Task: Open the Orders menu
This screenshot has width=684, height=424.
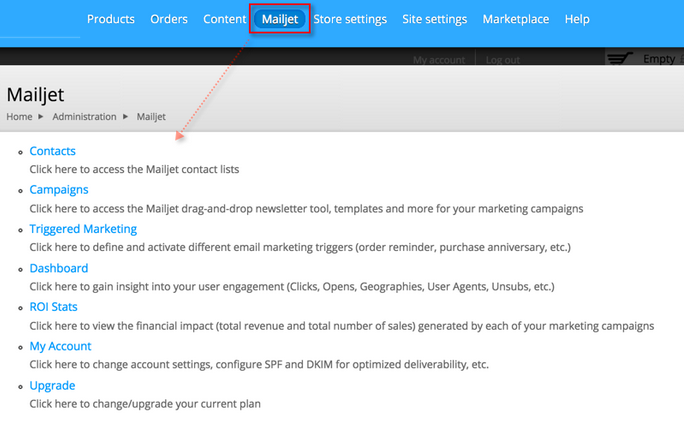Action: pyautogui.click(x=168, y=19)
